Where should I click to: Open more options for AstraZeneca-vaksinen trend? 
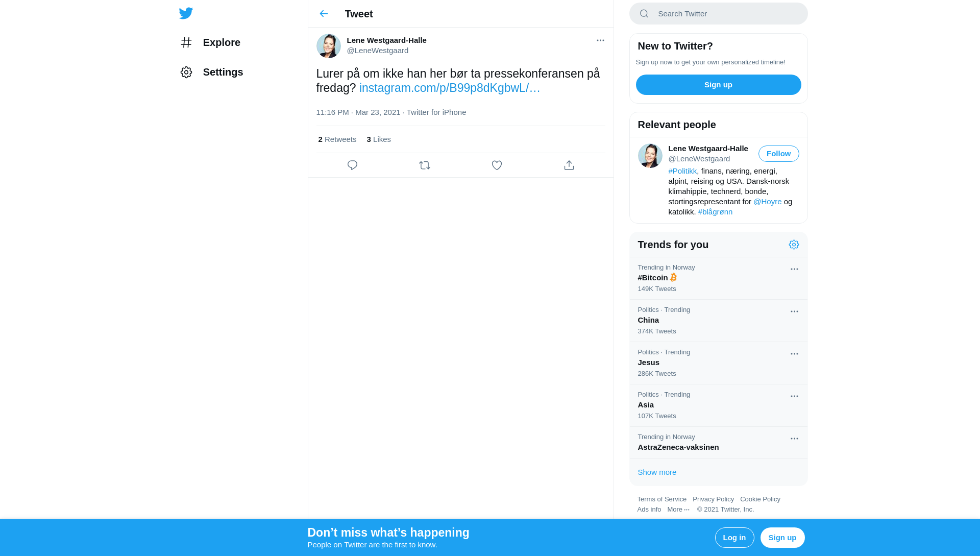tap(794, 439)
